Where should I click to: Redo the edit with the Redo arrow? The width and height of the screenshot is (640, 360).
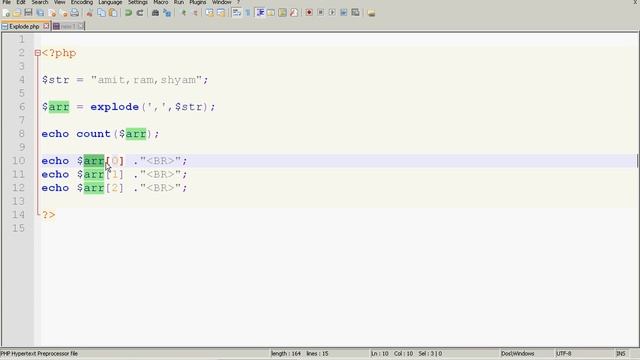click(140, 13)
